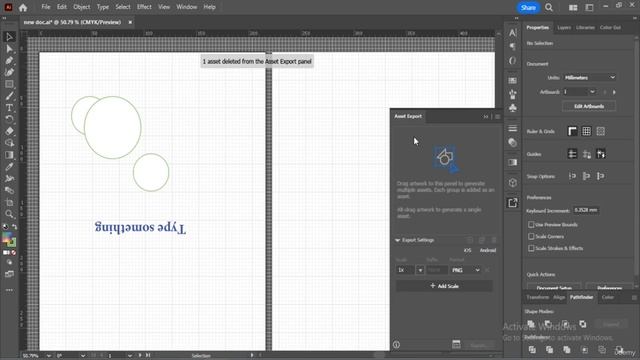Click the Home icon

pos(23,7)
